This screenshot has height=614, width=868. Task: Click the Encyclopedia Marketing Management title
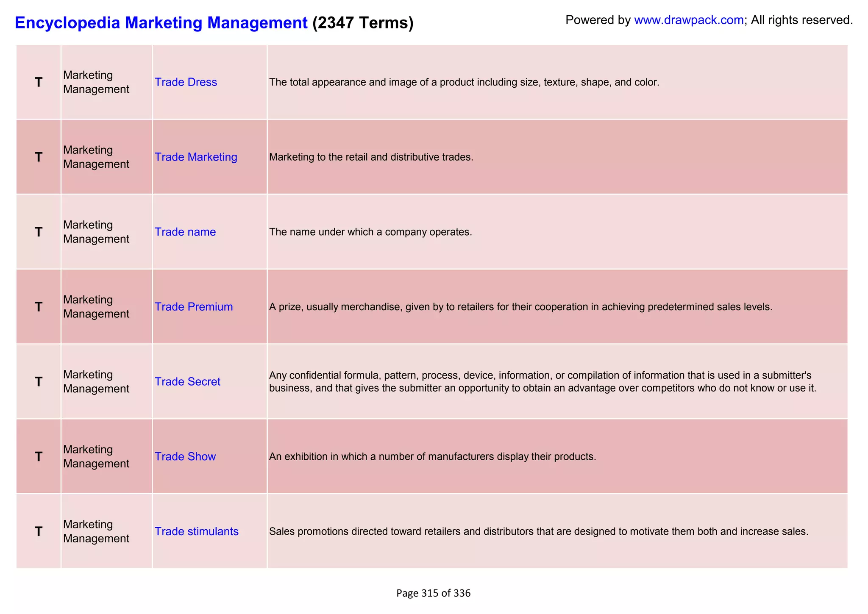click(x=161, y=22)
